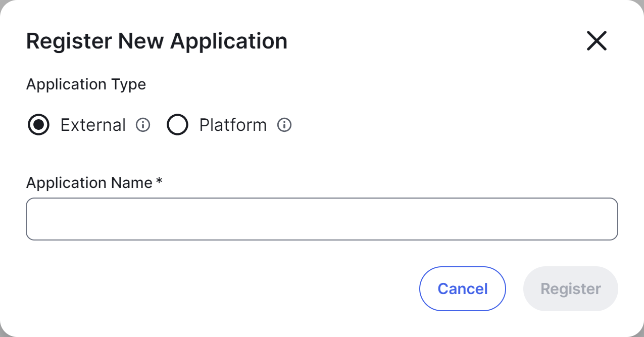Click the Application Type heading label
The width and height of the screenshot is (644, 337).
86,84
